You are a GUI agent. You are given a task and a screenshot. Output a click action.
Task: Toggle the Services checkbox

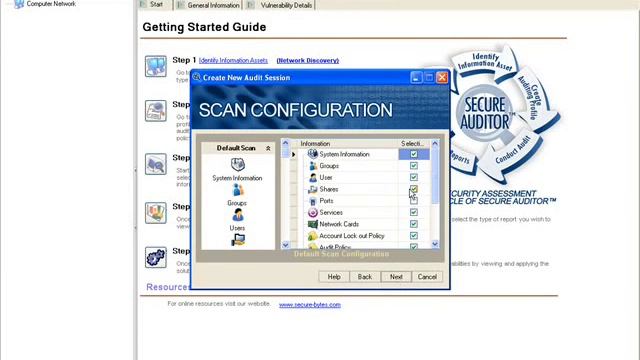click(x=413, y=212)
